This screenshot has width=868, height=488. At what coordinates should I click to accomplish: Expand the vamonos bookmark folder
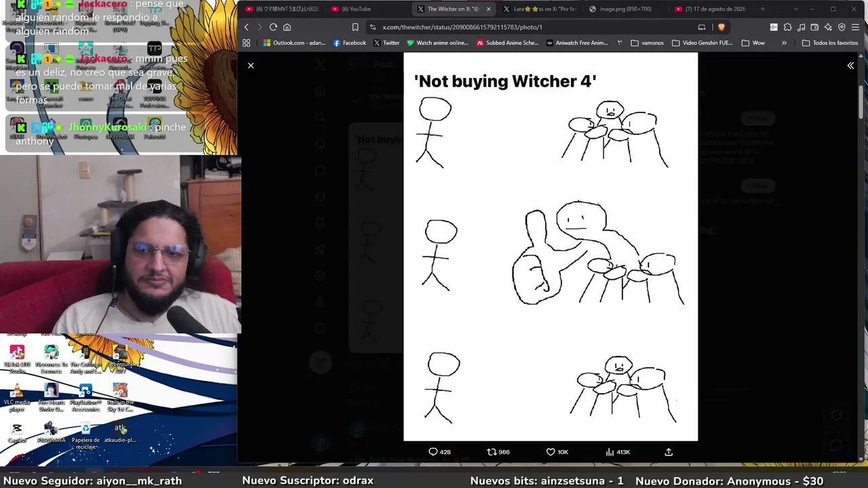(x=648, y=43)
